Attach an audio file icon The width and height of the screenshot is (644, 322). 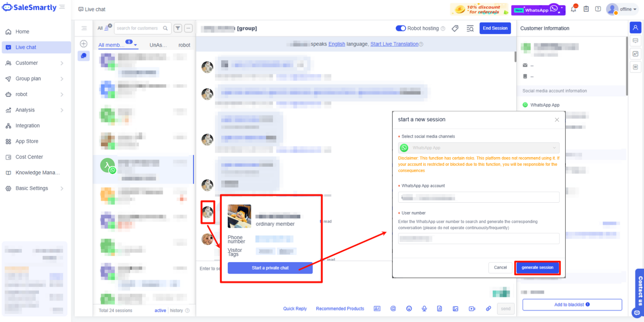[x=440, y=309]
